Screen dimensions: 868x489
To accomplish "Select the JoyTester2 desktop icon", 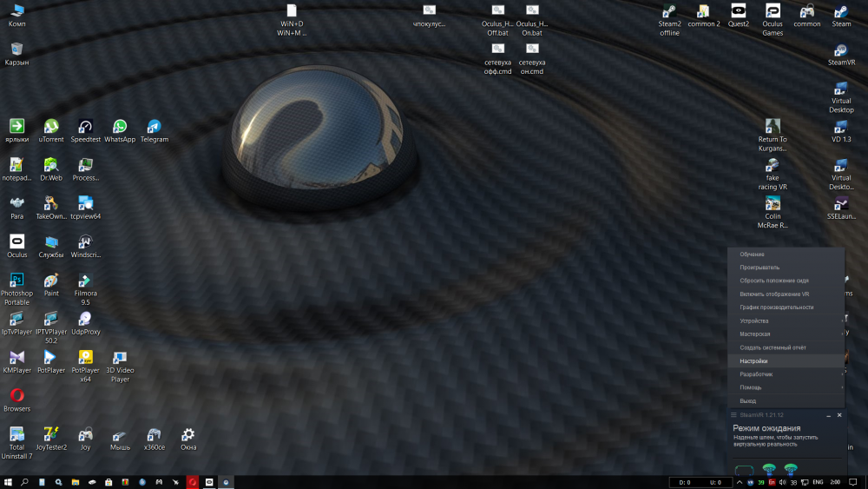I will (x=51, y=439).
